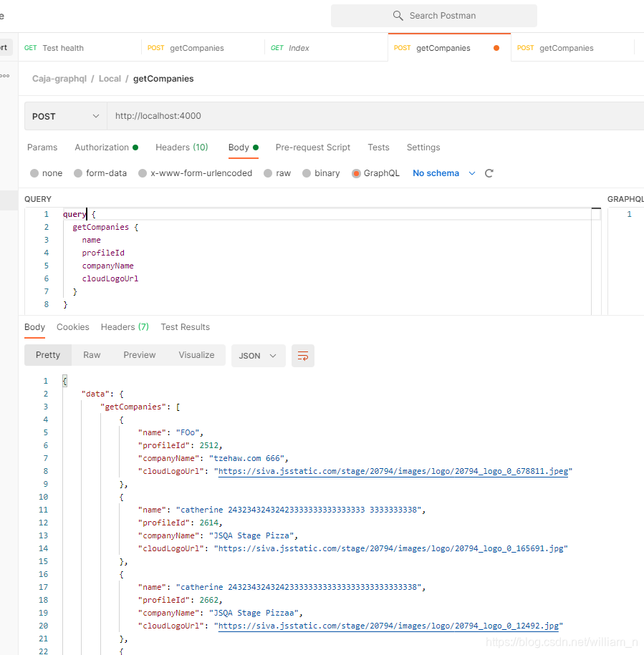The width and height of the screenshot is (644, 655).
Task: Open Local breadcrumb folder link
Action: 110,79
